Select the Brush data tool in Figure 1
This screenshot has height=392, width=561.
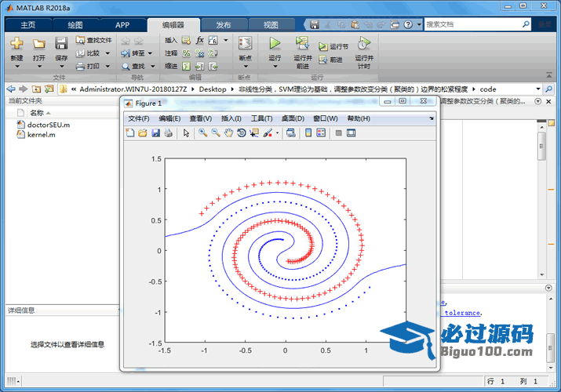[x=268, y=133]
